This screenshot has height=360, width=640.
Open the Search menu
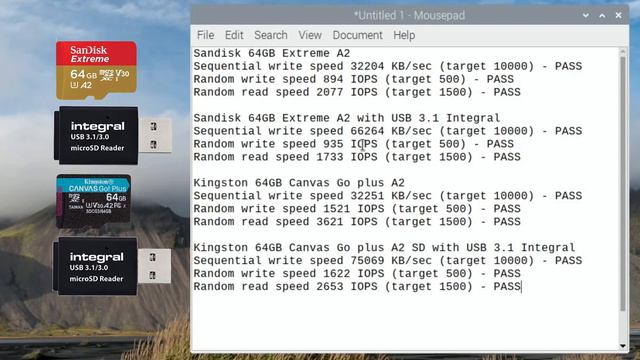[x=271, y=36]
